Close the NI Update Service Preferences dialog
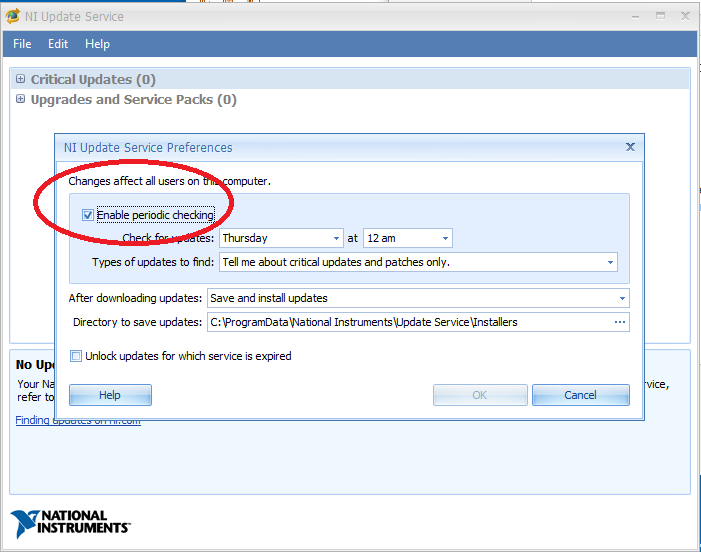The width and height of the screenshot is (701, 552). pyautogui.click(x=630, y=147)
